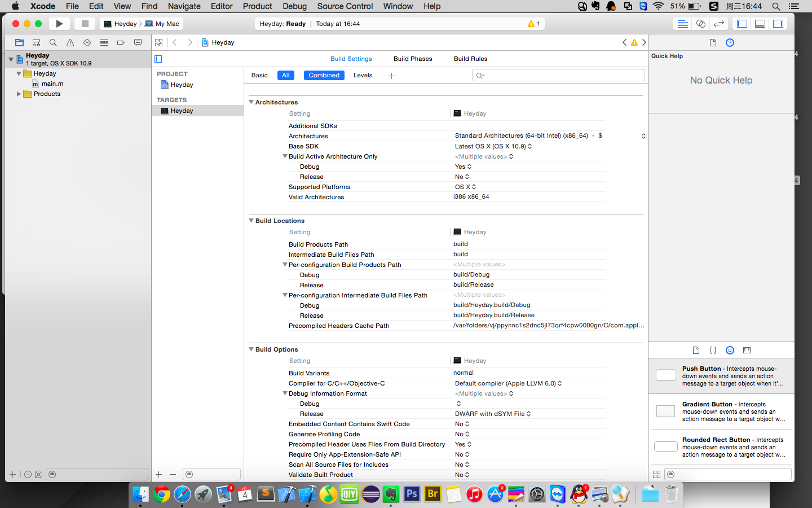Open the Build Phases tab
Image resolution: width=812 pixels, height=508 pixels.
(413, 59)
